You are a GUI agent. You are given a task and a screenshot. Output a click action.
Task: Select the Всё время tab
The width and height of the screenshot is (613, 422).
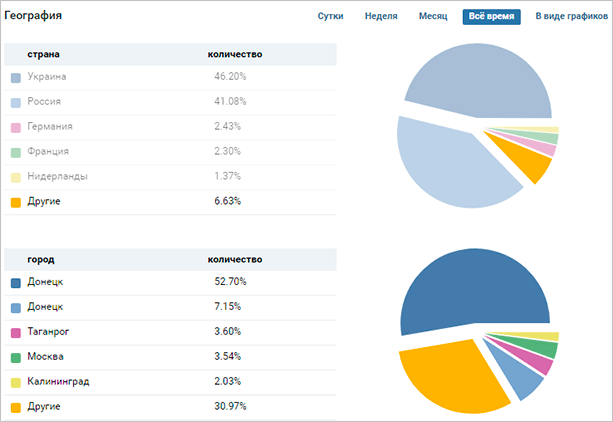[491, 17]
